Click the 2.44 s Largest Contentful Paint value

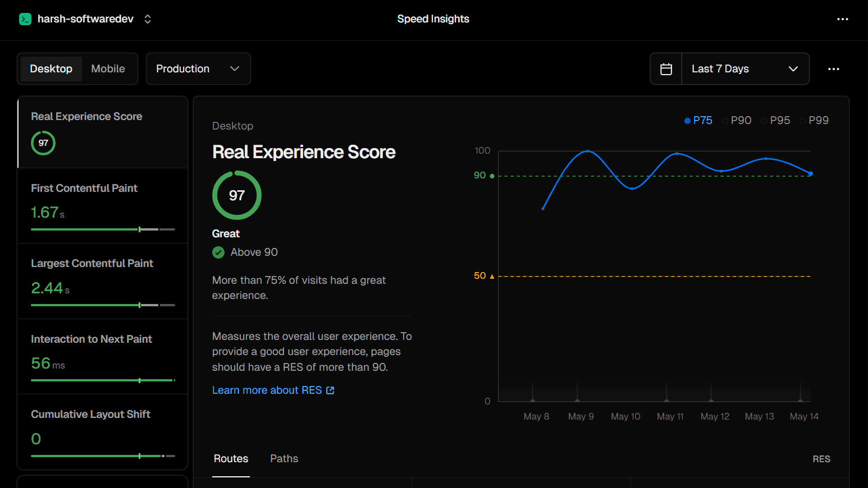pyautogui.click(x=51, y=288)
